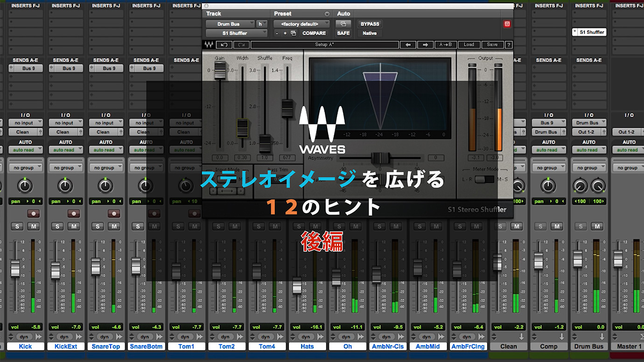Go to next preset with right arrow
644x362 pixels.
click(425, 45)
